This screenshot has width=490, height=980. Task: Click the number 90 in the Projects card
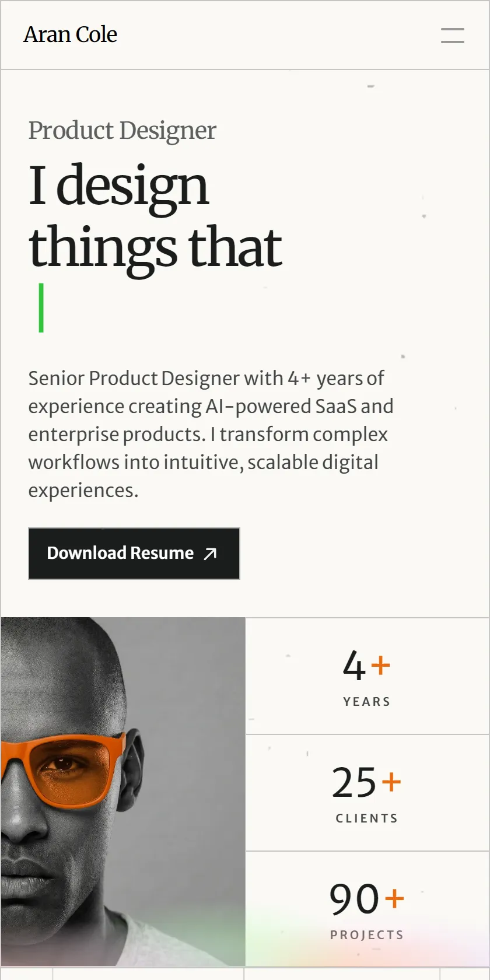[355, 899]
